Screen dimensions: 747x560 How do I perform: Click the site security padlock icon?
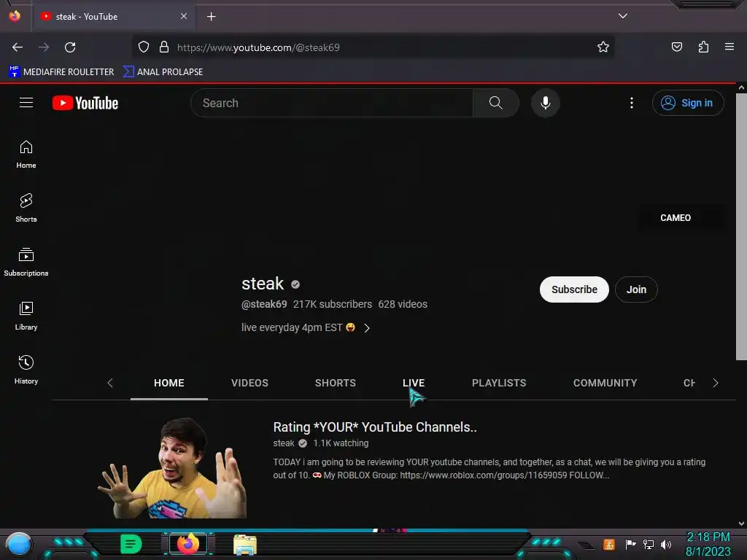(x=164, y=47)
